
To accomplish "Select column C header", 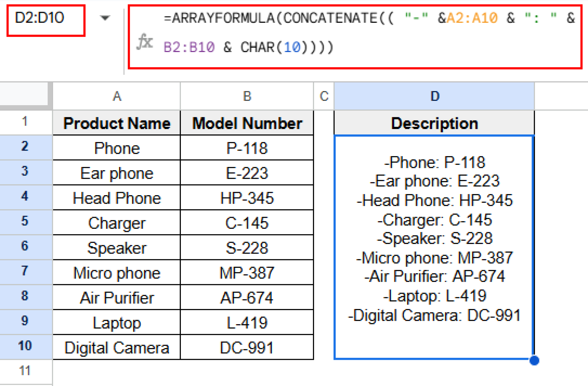I will point(324,96).
